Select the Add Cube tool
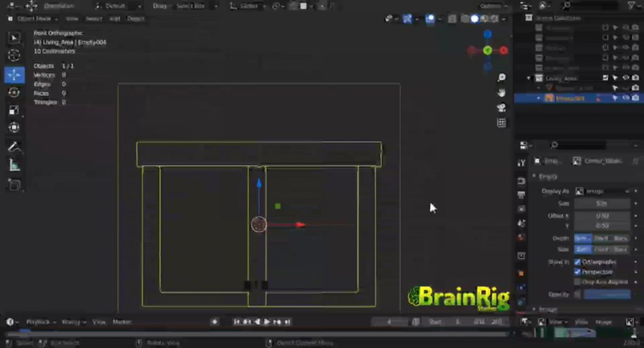The image size is (644, 348). click(x=14, y=185)
